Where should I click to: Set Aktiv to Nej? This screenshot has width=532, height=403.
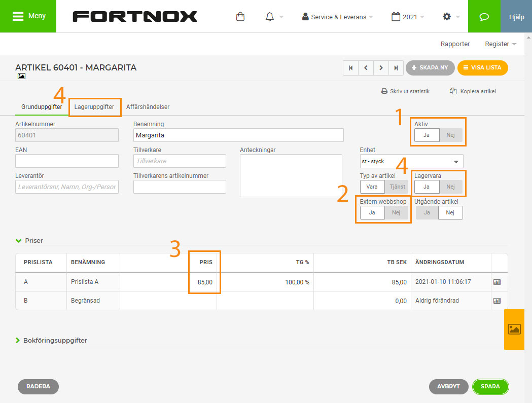(x=450, y=135)
